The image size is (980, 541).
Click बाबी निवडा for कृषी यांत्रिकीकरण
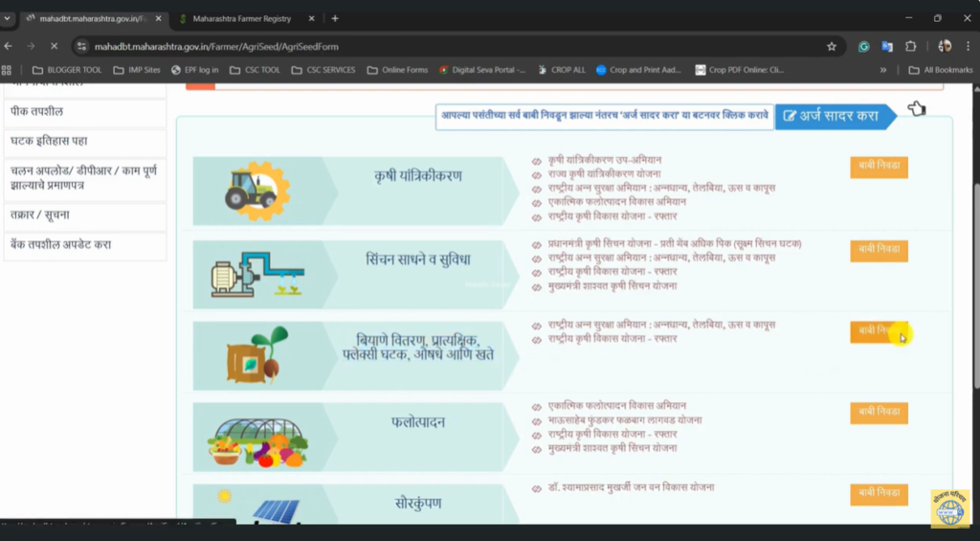click(879, 168)
